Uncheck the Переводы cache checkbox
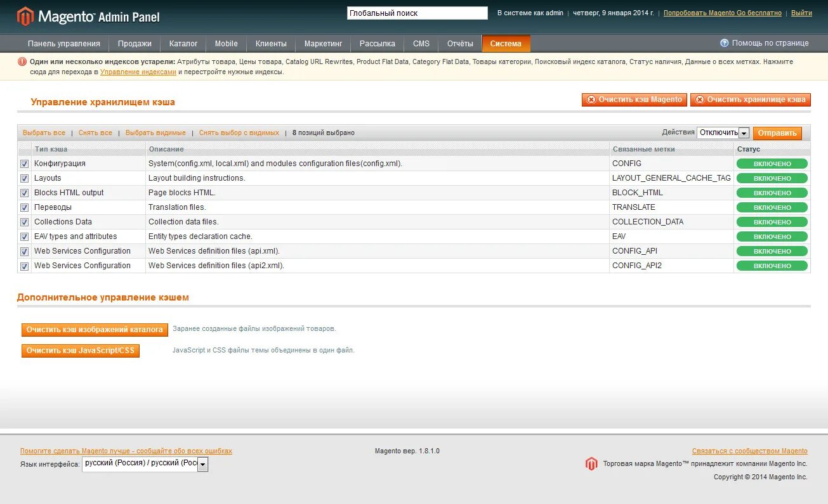The image size is (828, 504). (24, 207)
